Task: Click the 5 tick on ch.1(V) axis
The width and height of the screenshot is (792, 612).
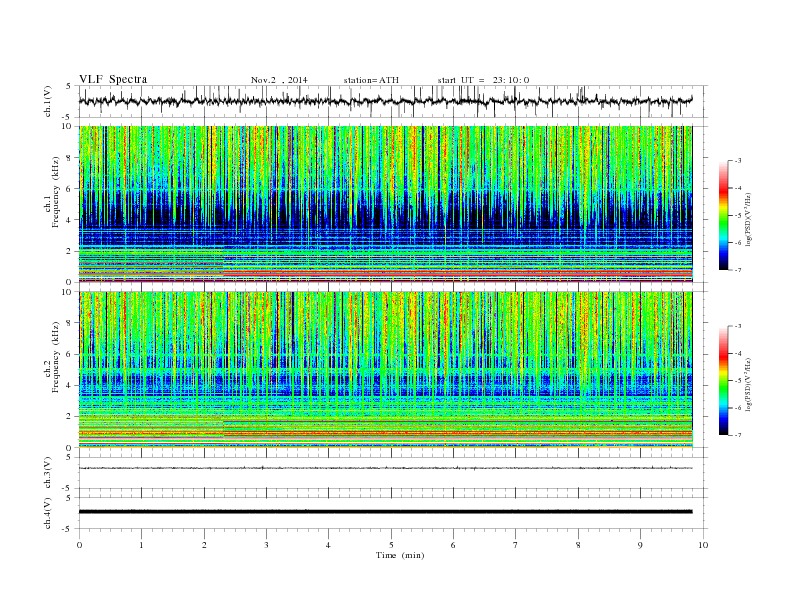Action: coord(69,86)
